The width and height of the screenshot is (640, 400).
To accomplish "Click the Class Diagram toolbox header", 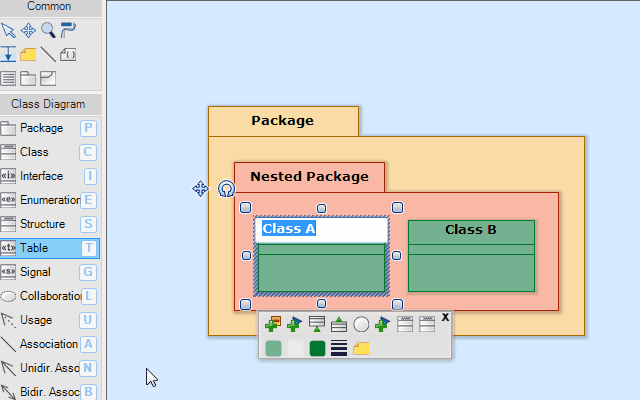I will pyautogui.click(x=50, y=104).
